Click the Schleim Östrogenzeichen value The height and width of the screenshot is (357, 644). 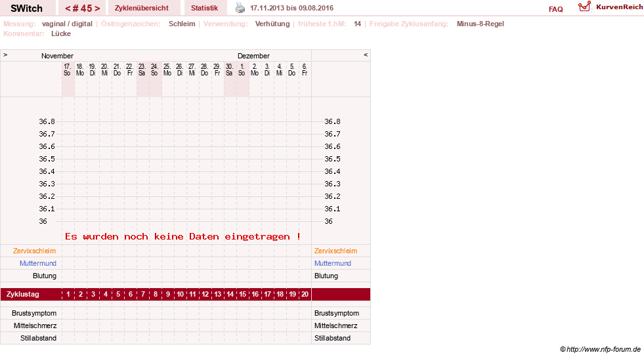pyautogui.click(x=182, y=24)
